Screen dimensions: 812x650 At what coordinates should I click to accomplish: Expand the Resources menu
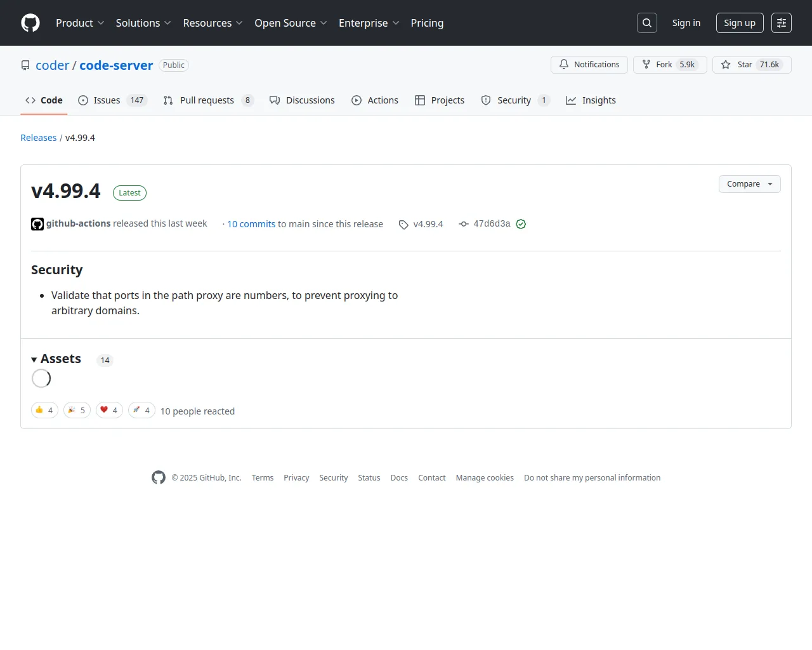(213, 23)
